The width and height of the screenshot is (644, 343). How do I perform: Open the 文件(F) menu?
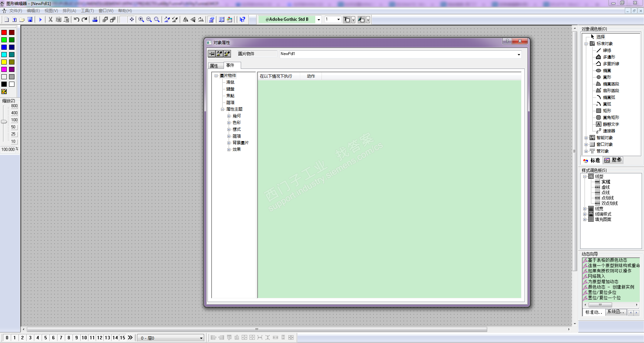point(15,11)
